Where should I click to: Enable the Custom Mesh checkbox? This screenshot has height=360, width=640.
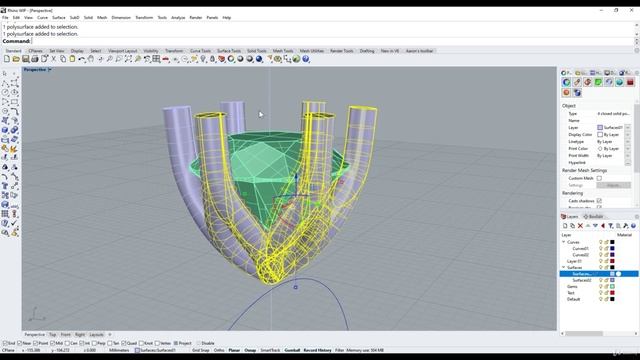point(599,178)
